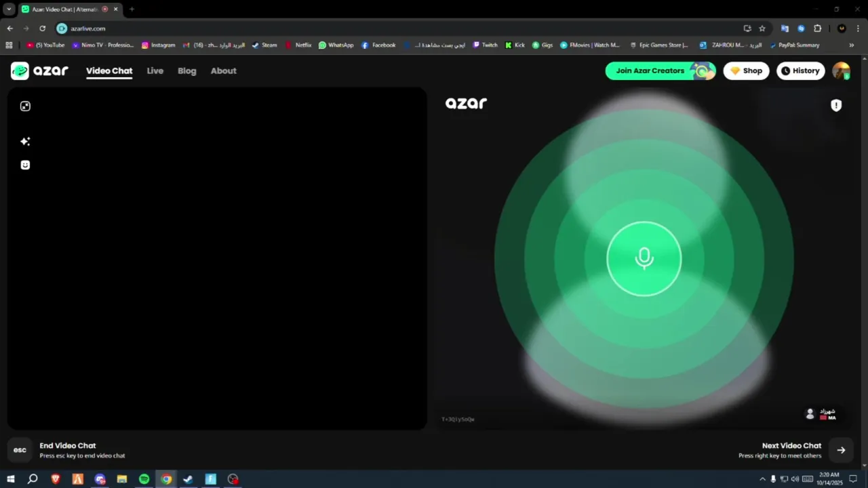Open the sparkle effects icon
This screenshot has width=868, height=488.
coord(25,141)
